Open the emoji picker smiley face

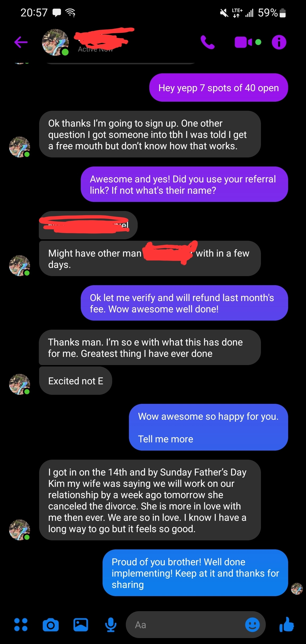(x=252, y=624)
